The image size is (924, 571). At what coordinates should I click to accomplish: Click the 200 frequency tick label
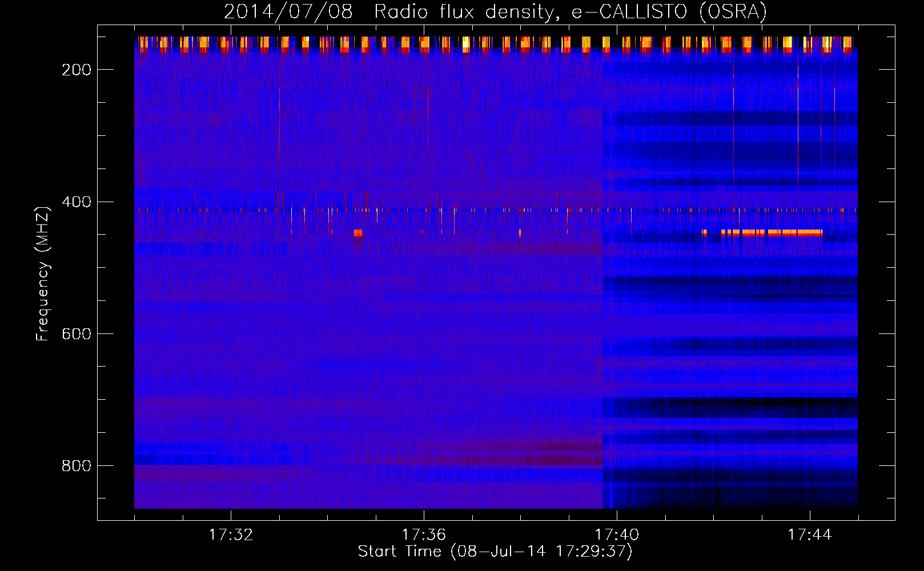[77, 70]
